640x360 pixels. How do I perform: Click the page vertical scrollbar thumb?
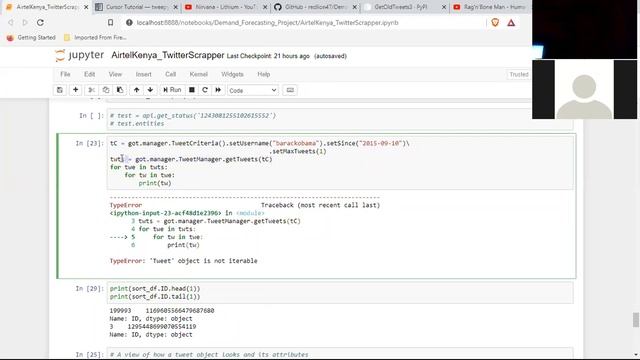click(636, 320)
